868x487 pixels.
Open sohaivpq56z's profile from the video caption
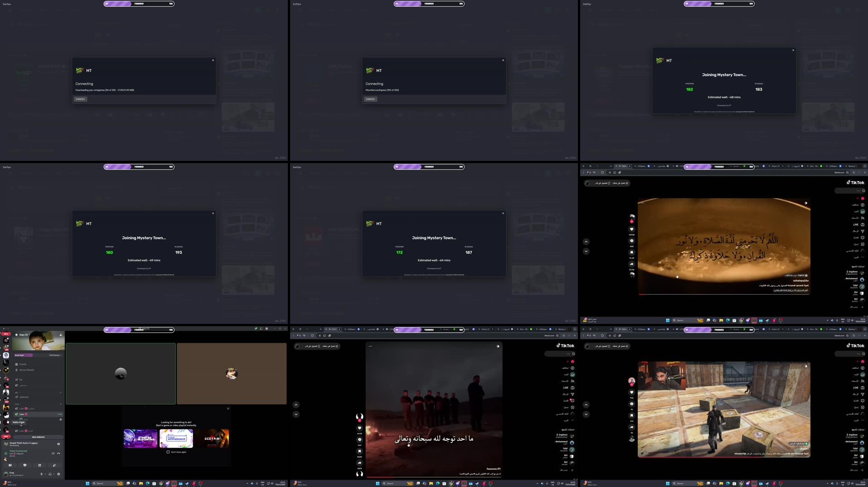pyautogui.click(x=800, y=280)
